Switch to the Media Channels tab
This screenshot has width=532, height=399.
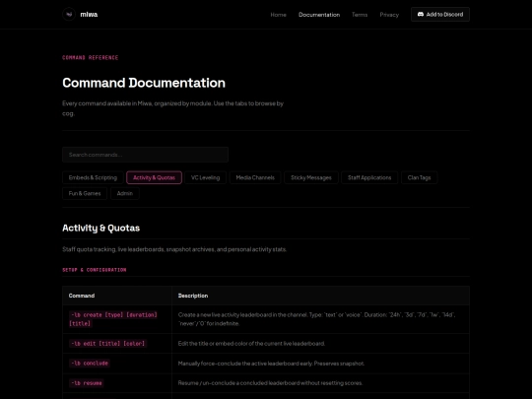[x=255, y=177]
